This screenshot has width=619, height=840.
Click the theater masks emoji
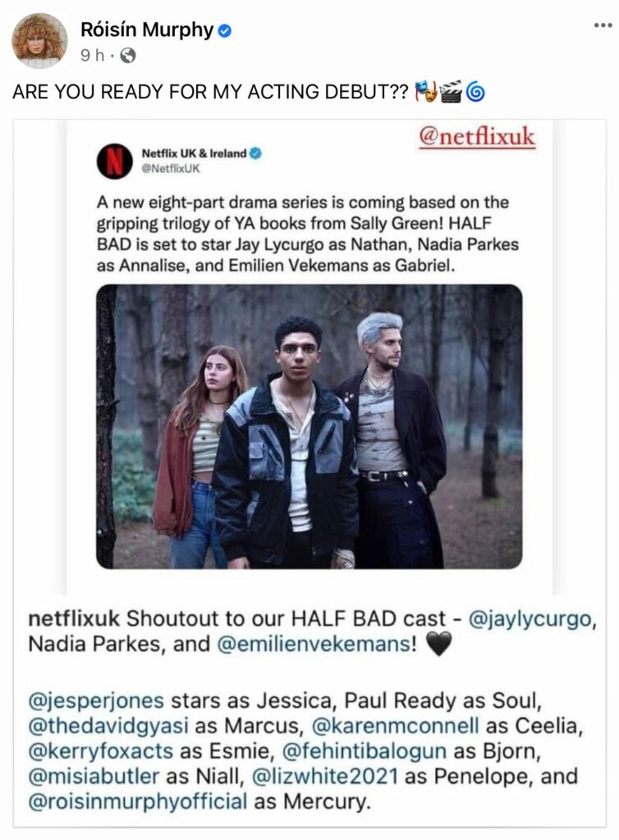(427, 92)
